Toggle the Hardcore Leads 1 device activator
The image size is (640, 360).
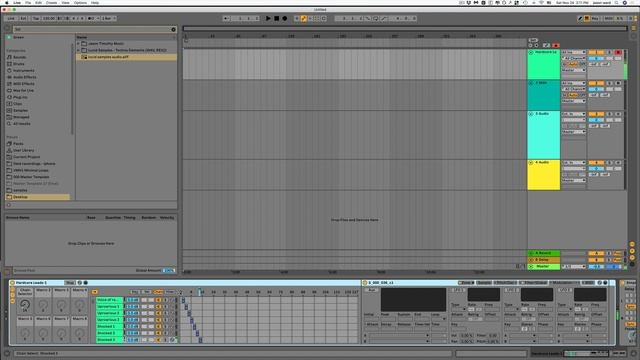[x=12, y=282]
